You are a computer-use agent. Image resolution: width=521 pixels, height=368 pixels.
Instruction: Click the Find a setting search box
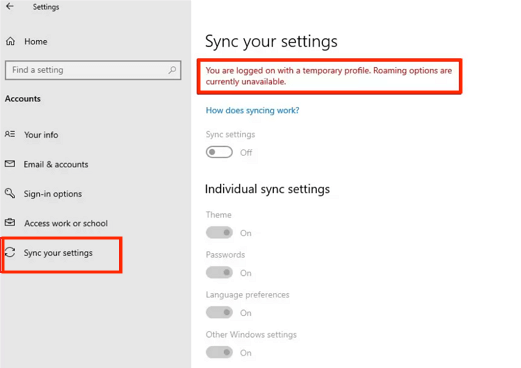click(93, 70)
